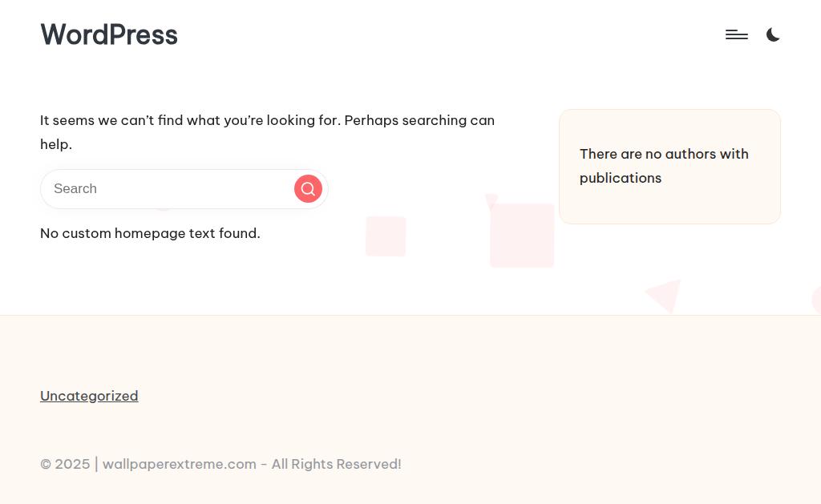The image size is (821, 504).
Task: Click the small pink dot beneath search box
Action: point(164,209)
